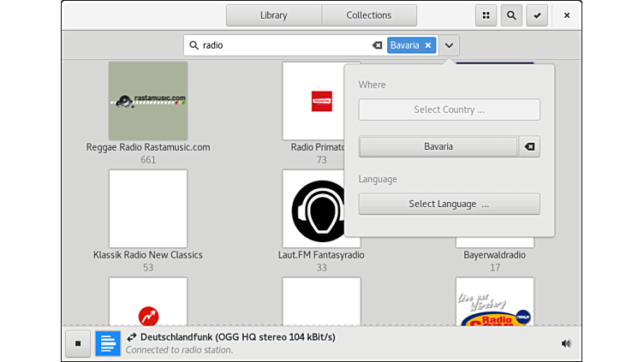This screenshot has width=644, height=362.
Task: Close the application window
Action: [x=566, y=15]
